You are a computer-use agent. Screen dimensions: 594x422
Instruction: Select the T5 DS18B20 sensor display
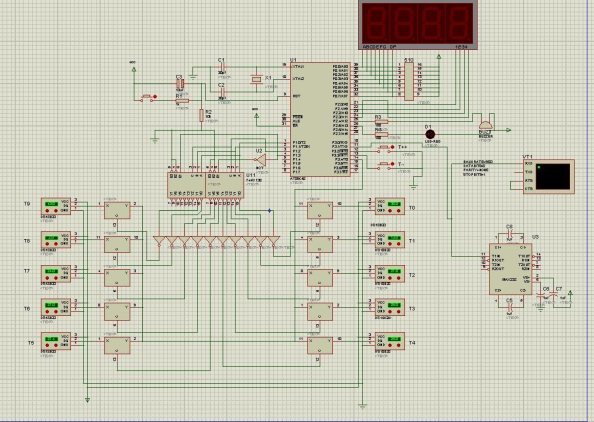(52, 339)
